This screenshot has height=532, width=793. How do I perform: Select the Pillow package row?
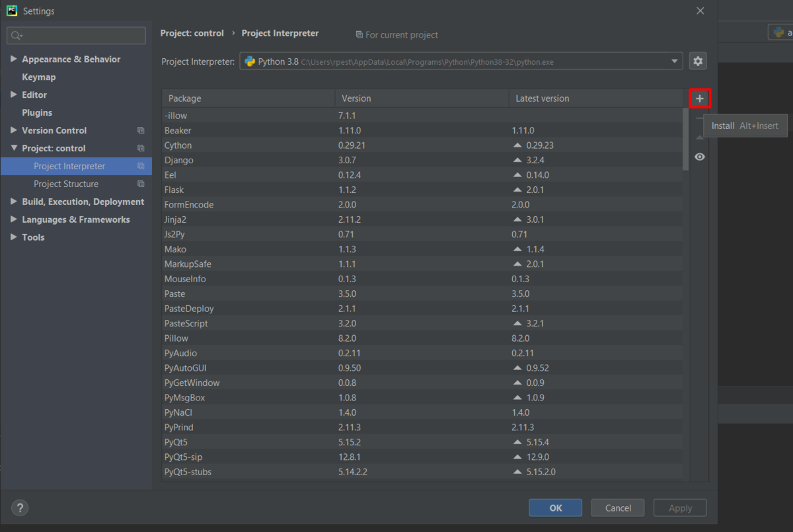point(422,338)
